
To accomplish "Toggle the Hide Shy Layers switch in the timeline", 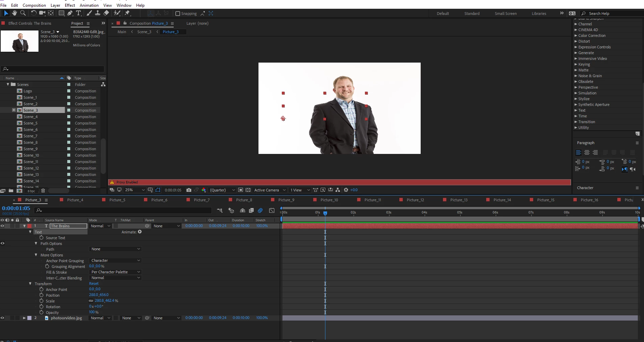I will (x=243, y=210).
